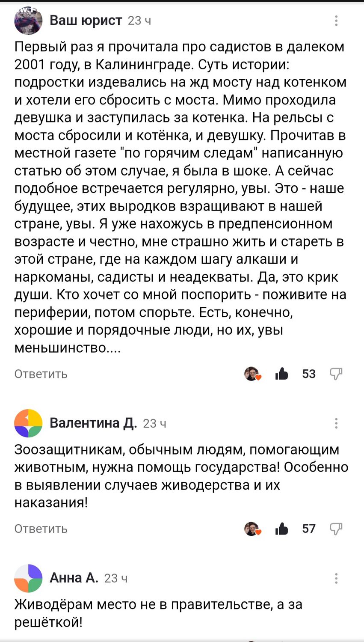Like Валентина Д.'s comment
Viewport: 364px width, 642px height.
click(282, 529)
